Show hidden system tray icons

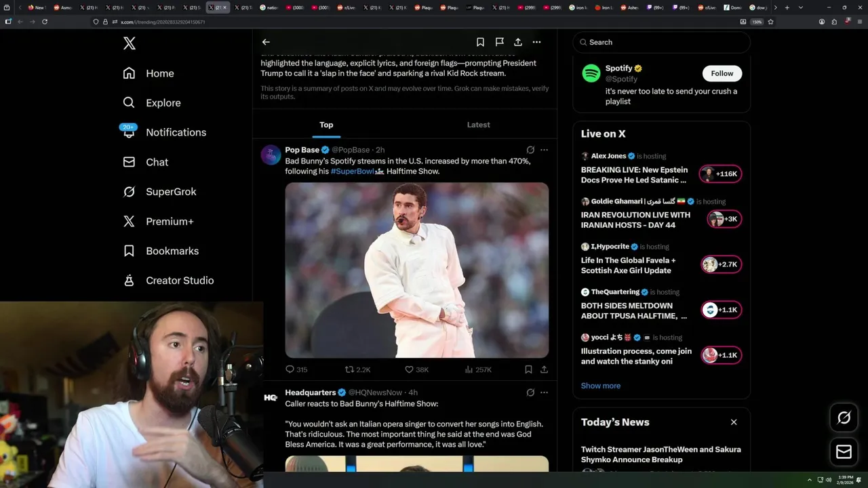[x=809, y=480]
